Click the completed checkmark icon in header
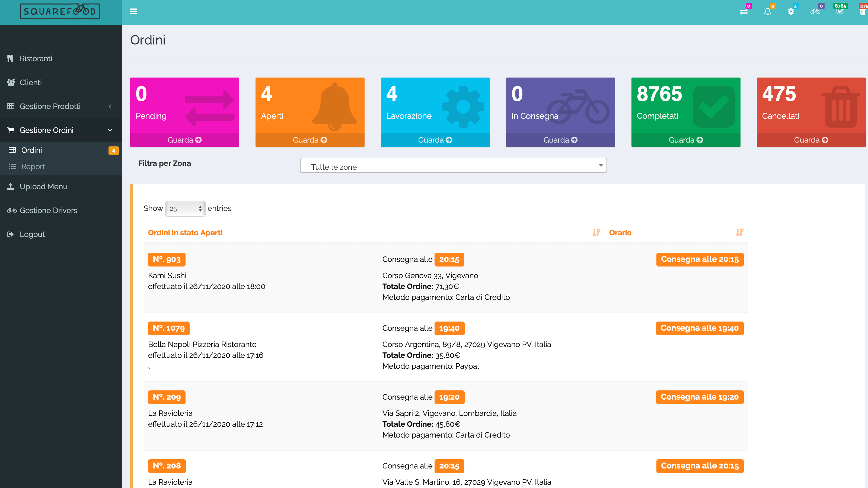Screen dimensions: 868x488 tap(839, 11)
